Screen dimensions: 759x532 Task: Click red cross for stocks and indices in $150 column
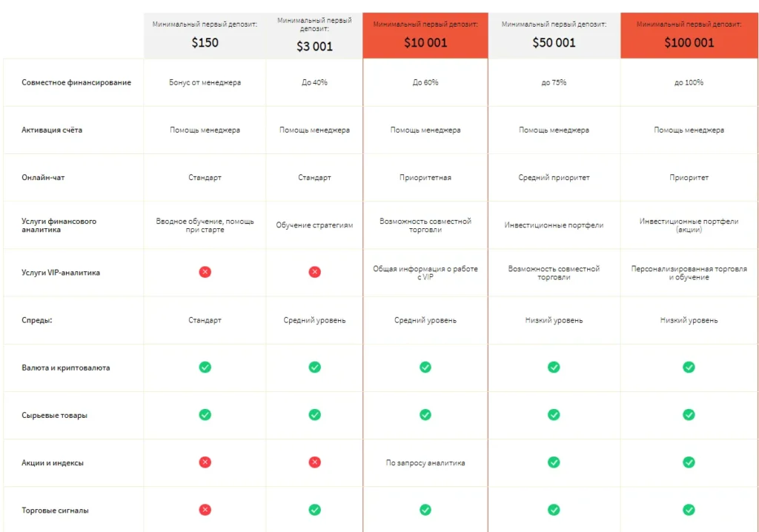point(205,462)
